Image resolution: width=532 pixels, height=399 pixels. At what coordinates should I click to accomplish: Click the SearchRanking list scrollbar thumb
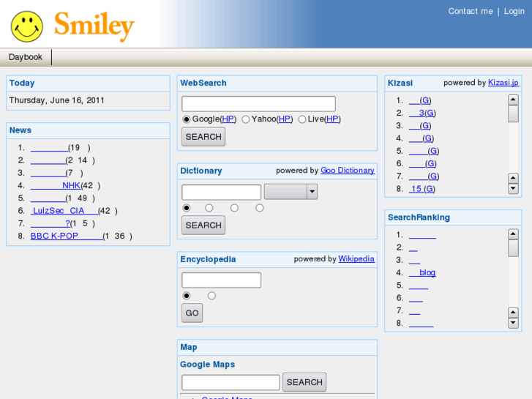(x=513, y=248)
